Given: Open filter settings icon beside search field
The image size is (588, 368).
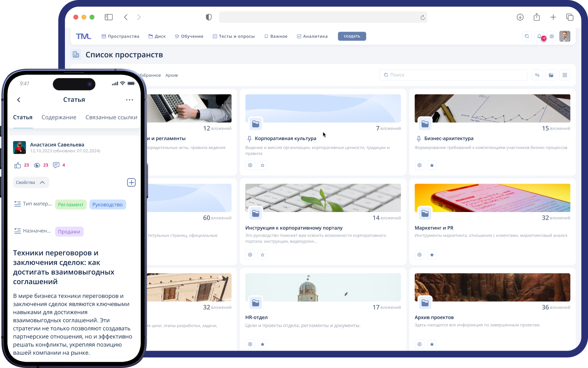Looking at the screenshot, I should [x=537, y=75].
